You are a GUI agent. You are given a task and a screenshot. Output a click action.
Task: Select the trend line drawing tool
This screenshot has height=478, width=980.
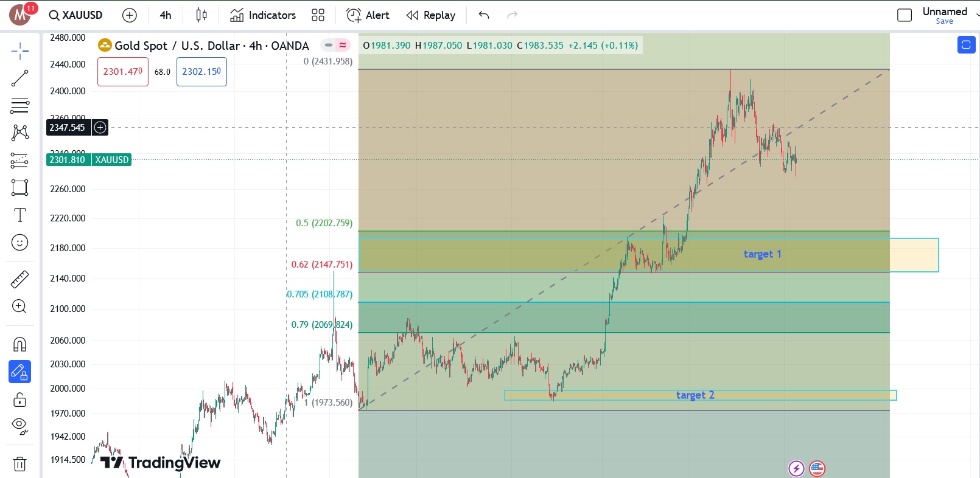pos(19,78)
